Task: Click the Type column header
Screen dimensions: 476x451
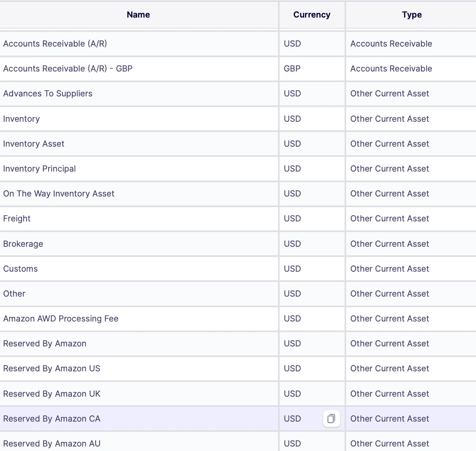Action: [x=411, y=15]
